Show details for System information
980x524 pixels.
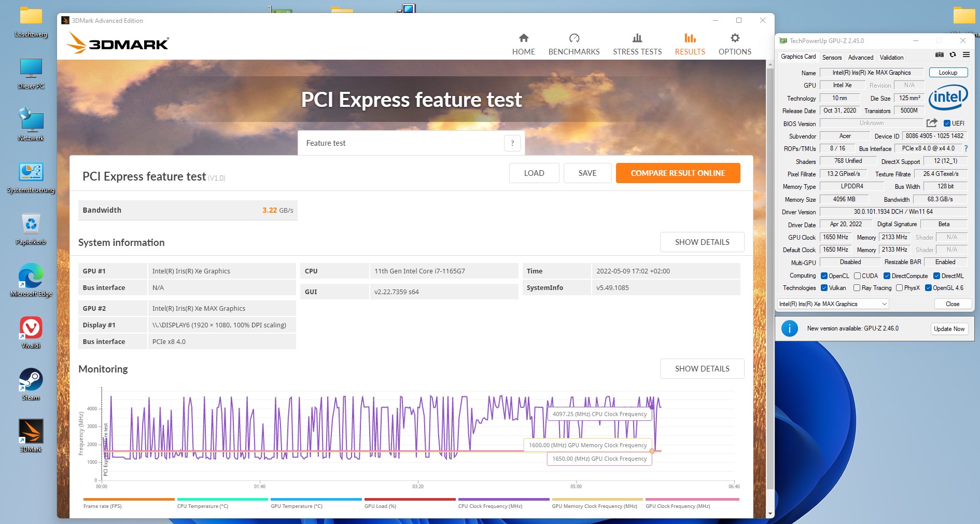(x=702, y=242)
